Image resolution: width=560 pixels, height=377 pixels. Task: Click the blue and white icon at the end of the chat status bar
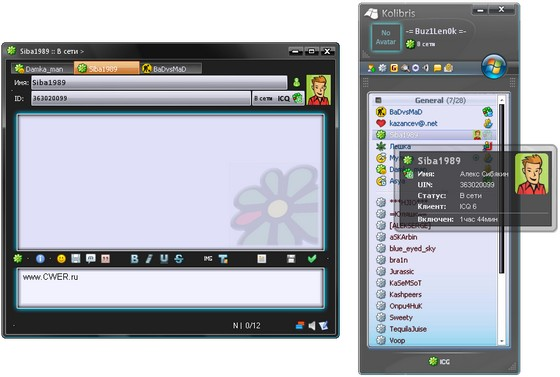pos(324,325)
